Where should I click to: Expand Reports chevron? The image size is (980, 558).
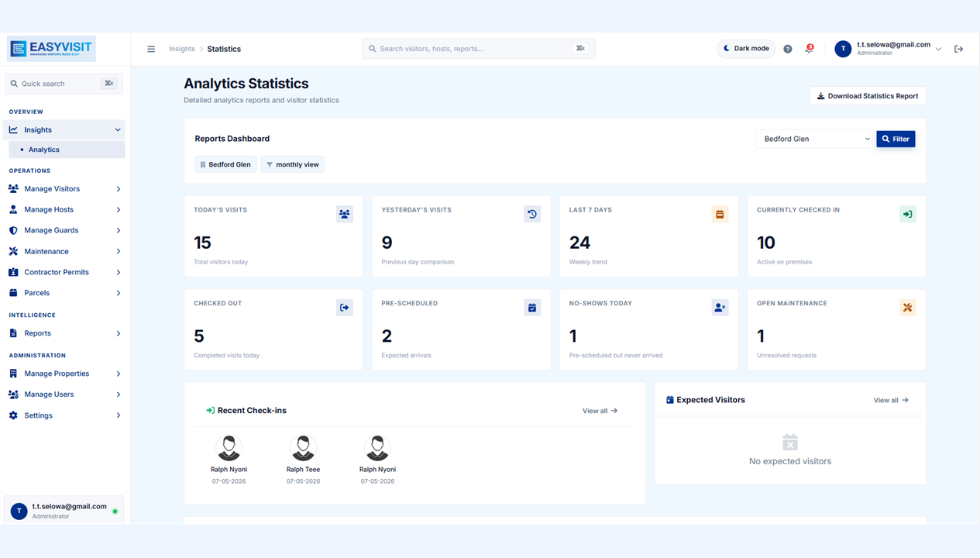(x=118, y=333)
